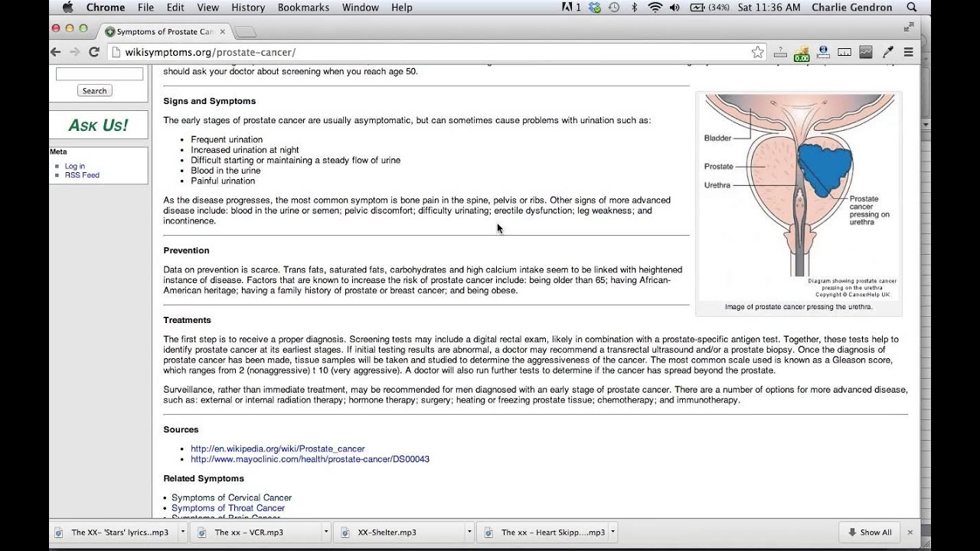The image size is (980, 551).
Task: Click the prostate cancer diagram image
Action: pos(799,196)
